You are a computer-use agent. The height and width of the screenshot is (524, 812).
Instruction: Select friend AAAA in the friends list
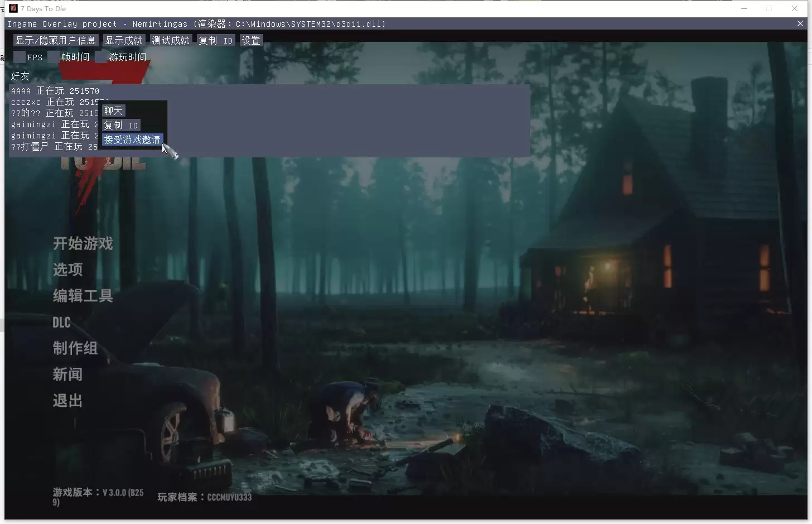(55, 90)
